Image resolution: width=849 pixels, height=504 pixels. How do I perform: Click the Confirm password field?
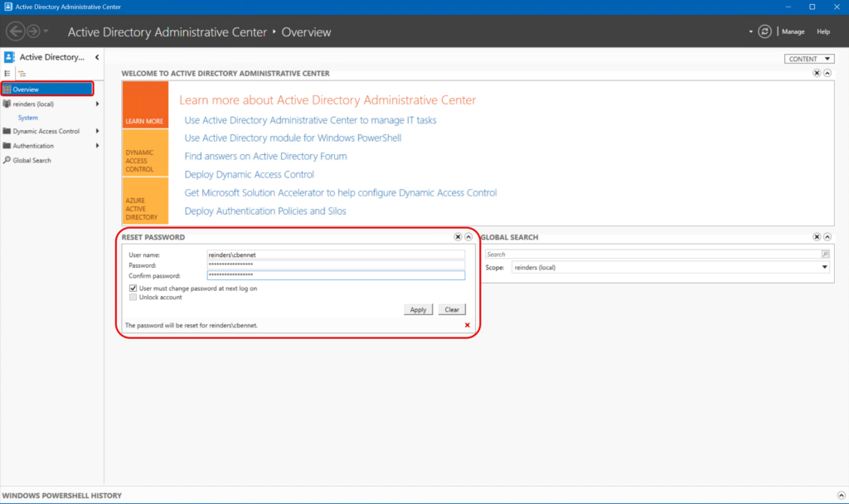click(x=336, y=275)
